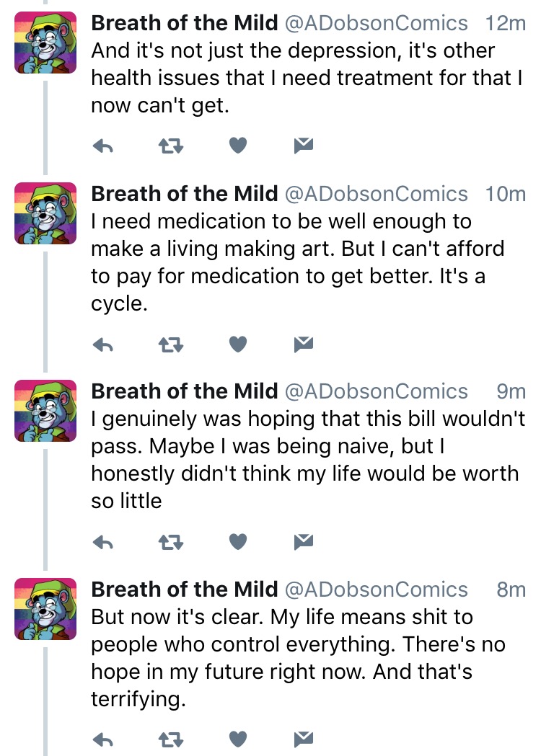Like the tweet about affording medication

[x=238, y=344]
